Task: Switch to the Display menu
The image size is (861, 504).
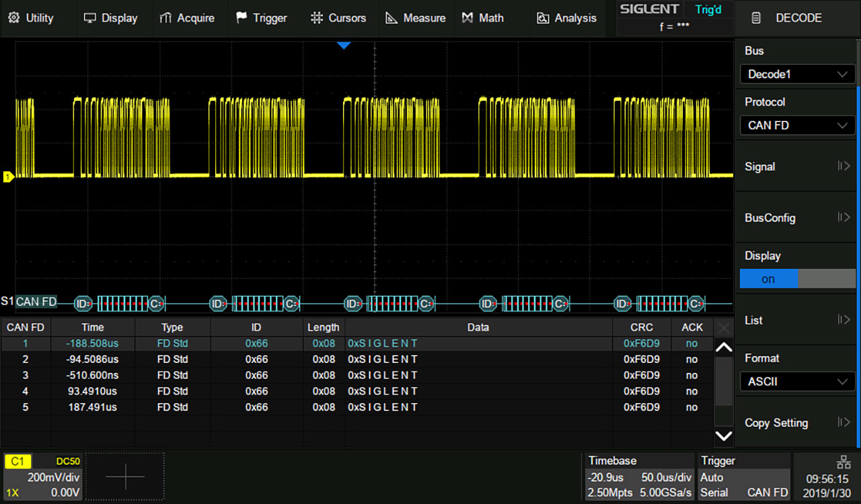Action: tap(112, 18)
